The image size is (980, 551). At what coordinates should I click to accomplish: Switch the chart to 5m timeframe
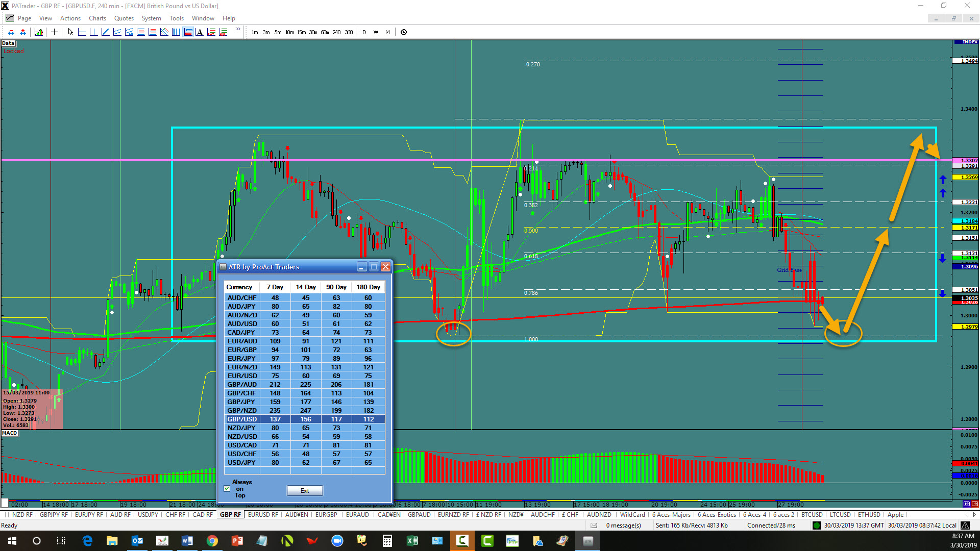[278, 32]
